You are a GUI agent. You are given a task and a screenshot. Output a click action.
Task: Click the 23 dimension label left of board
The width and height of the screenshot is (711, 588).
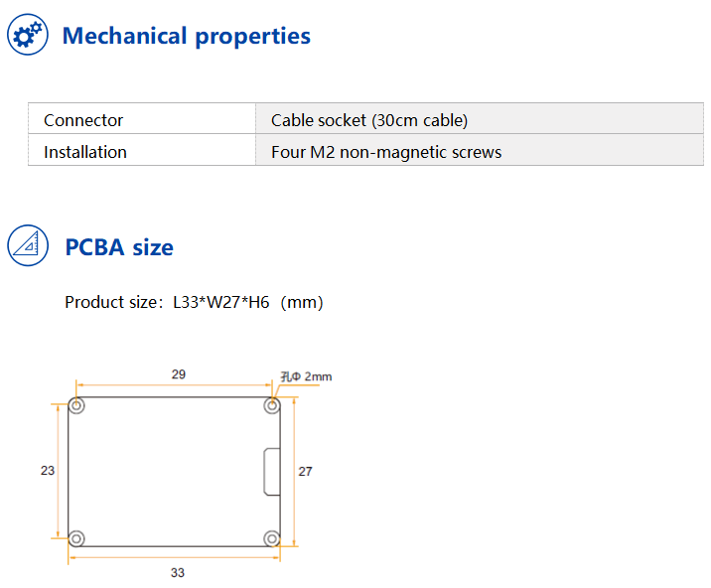(48, 471)
